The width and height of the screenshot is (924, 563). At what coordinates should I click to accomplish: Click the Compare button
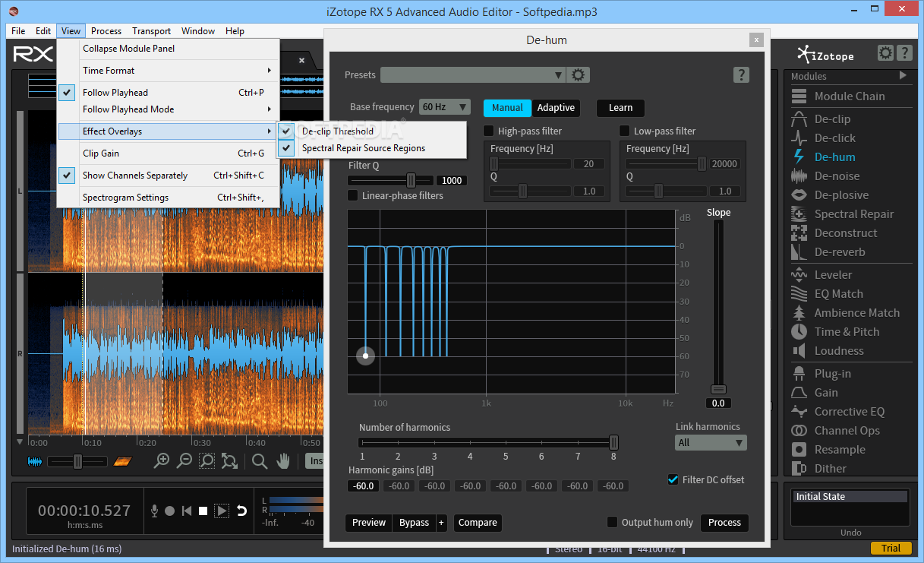(x=478, y=523)
